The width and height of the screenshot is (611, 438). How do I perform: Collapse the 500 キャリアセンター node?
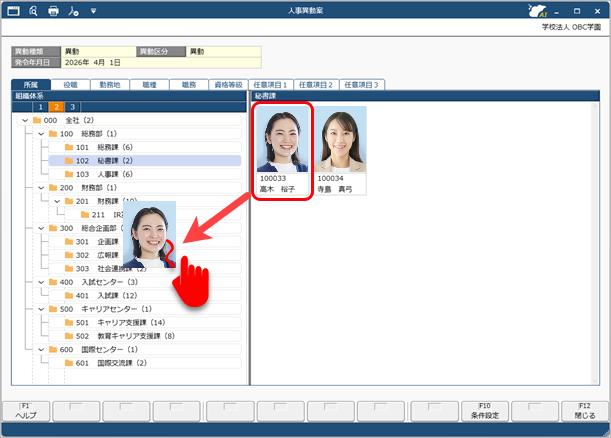point(41,309)
